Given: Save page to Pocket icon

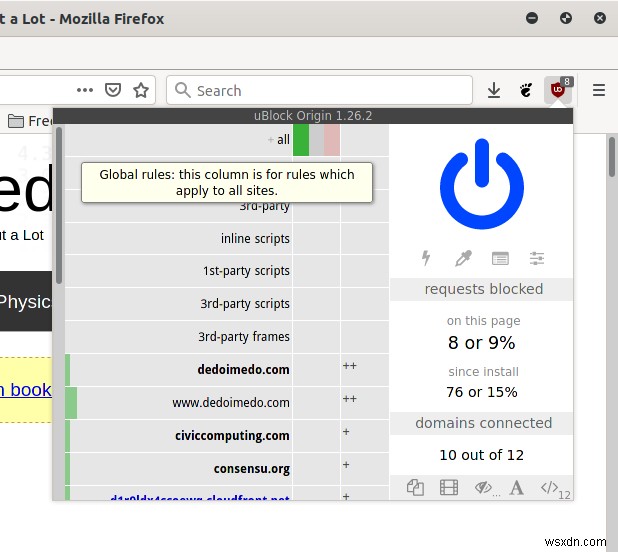Looking at the screenshot, I should [x=113, y=90].
